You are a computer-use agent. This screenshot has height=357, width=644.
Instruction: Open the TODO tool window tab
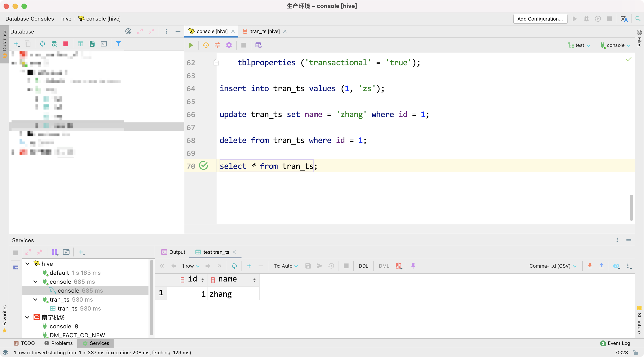pyautogui.click(x=25, y=343)
